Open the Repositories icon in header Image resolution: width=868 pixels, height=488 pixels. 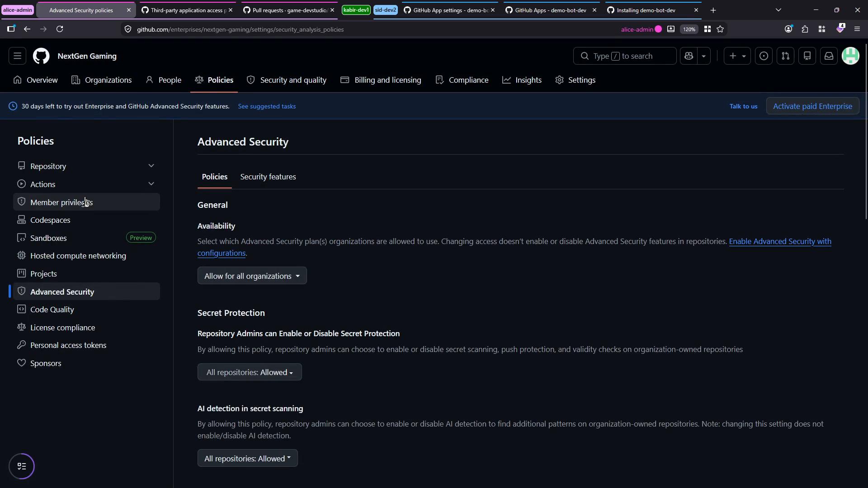tap(807, 56)
